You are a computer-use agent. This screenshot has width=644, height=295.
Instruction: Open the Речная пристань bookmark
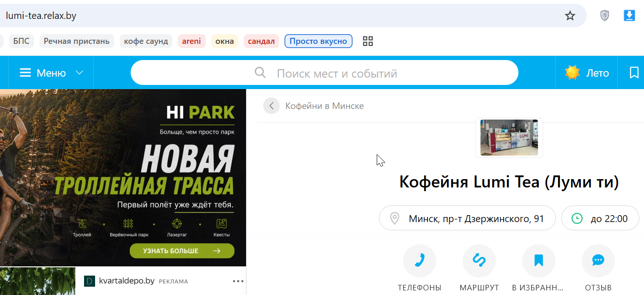coord(77,41)
